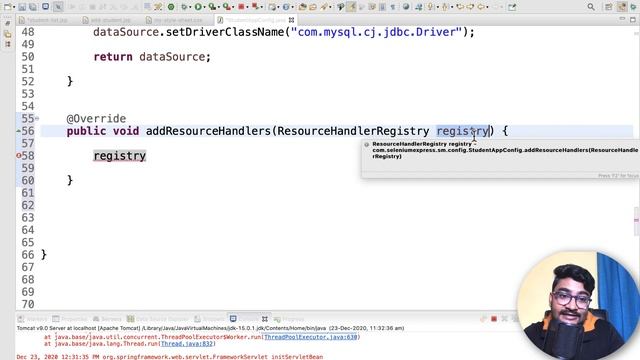The height and width of the screenshot is (360, 640).
Task: Click the overview ruler error marker
Action: (636, 220)
